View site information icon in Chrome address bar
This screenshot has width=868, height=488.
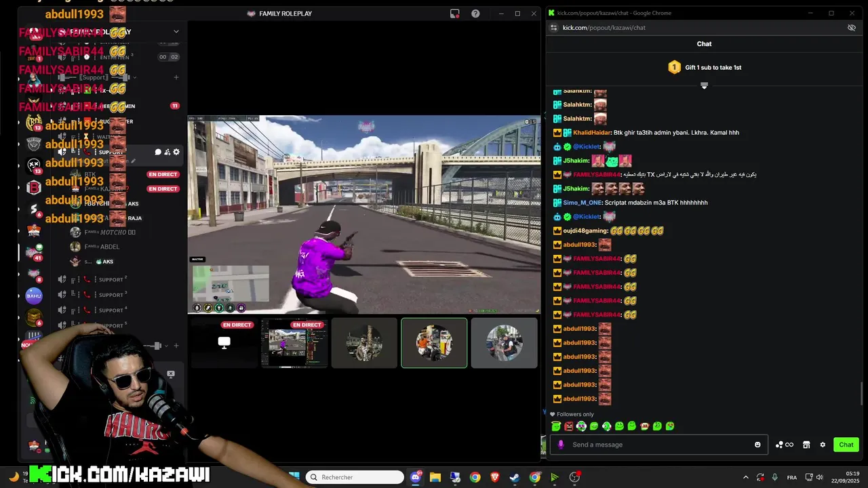(553, 28)
